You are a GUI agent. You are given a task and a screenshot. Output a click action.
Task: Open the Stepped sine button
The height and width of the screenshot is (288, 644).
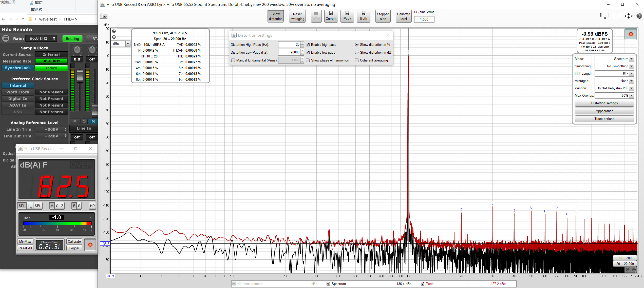383,16
